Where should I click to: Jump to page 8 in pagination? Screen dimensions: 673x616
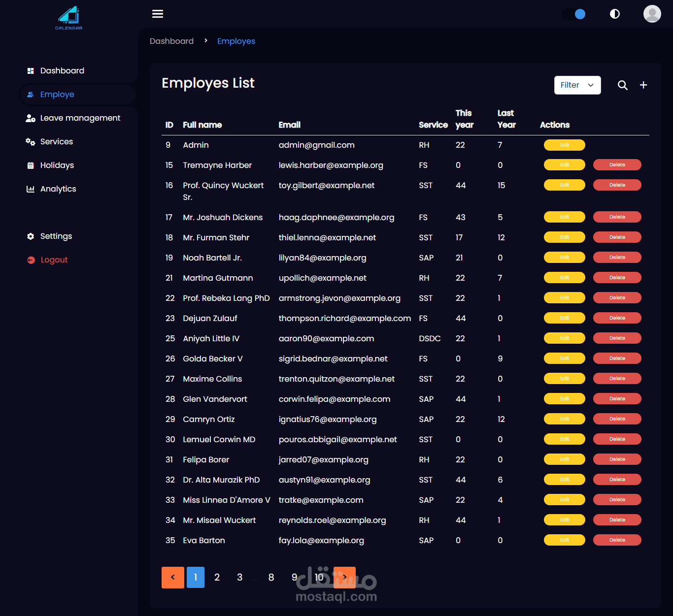click(x=271, y=577)
